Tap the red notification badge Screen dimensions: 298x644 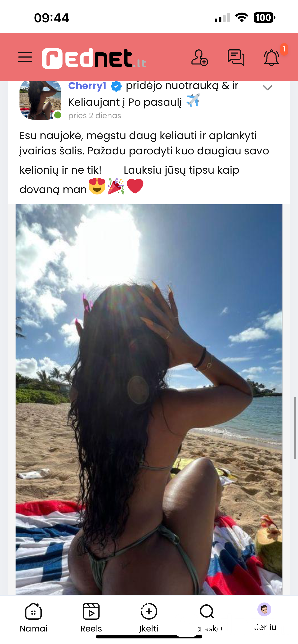[x=284, y=49]
